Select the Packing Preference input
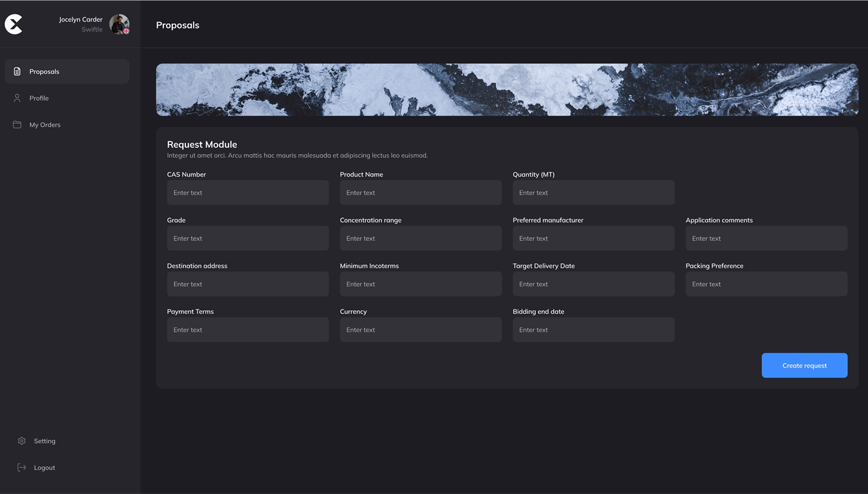868x494 pixels. click(x=766, y=284)
